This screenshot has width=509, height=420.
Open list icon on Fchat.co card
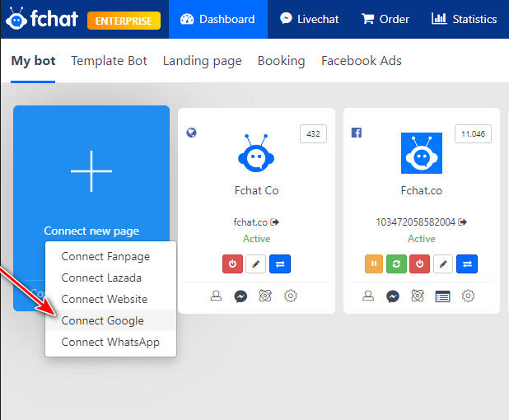click(442, 296)
